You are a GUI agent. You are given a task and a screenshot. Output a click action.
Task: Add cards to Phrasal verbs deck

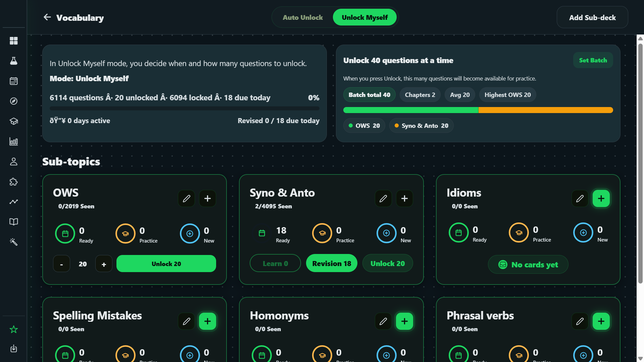[x=601, y=321]
